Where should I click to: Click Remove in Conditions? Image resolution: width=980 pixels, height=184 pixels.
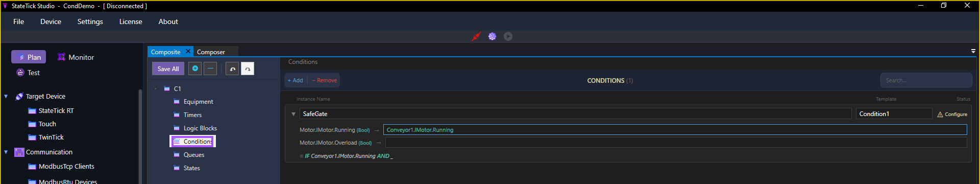click(x=325, y=80)
